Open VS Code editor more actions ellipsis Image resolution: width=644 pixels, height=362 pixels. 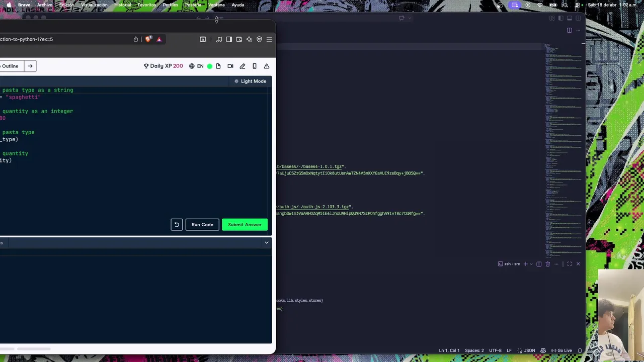tap(578, 30)
